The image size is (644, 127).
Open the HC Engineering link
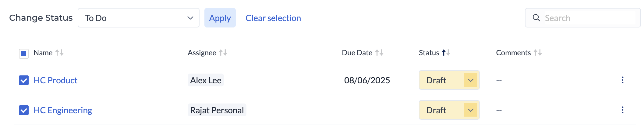pyautogui.click(x=63, y=110)
